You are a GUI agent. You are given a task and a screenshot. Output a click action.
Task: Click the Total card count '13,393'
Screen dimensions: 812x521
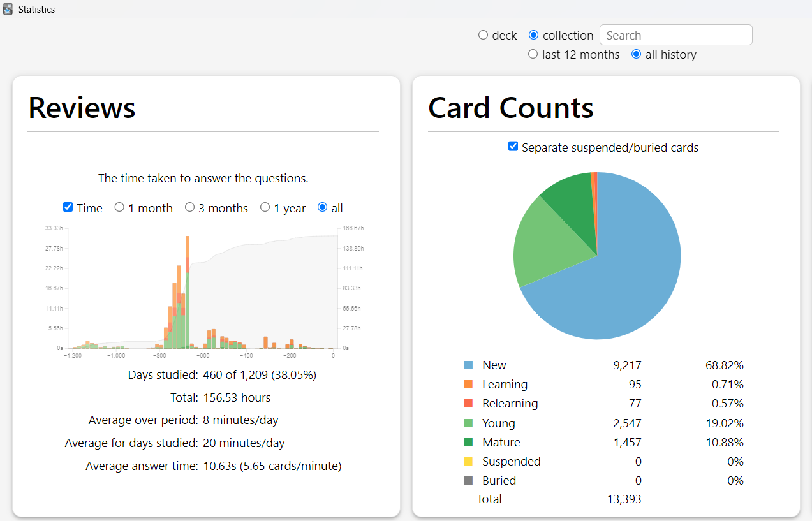coord(624,499)
